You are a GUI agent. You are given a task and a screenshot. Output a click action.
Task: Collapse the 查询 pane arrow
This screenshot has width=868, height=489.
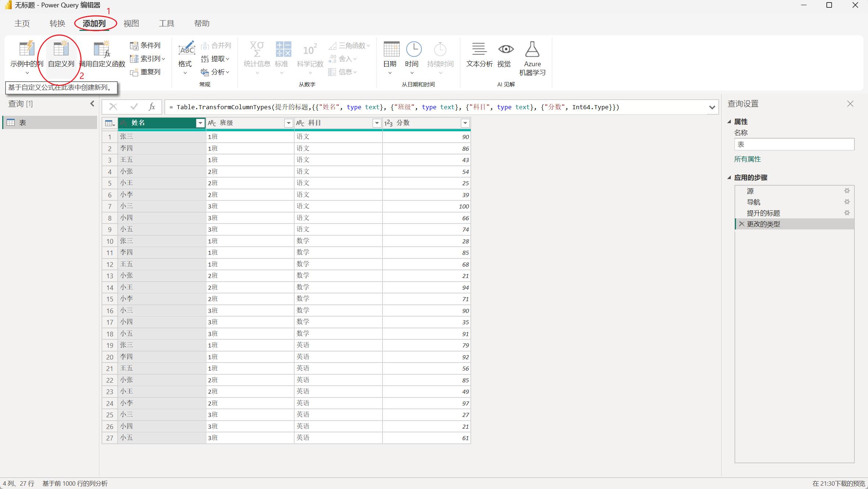click(92, 104)
